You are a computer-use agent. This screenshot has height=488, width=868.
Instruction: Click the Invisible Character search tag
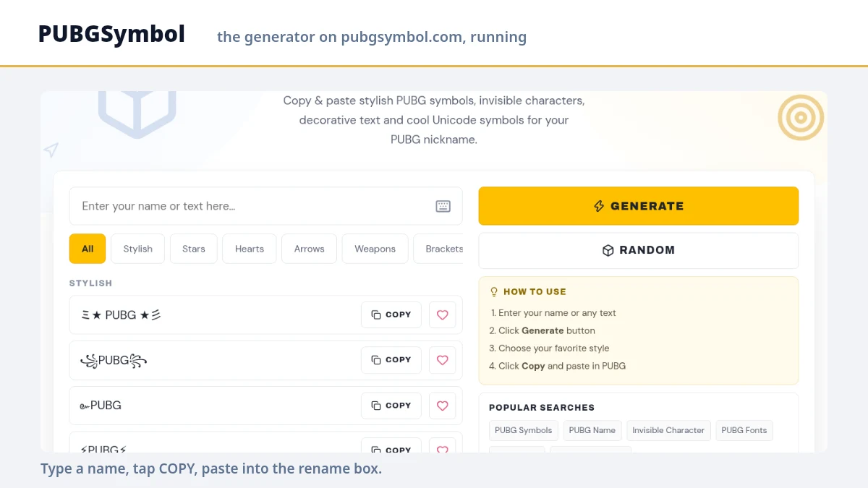(668, 430)
